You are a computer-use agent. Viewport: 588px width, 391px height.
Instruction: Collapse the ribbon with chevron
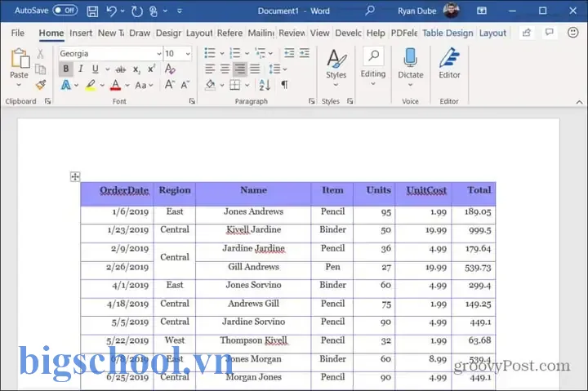coord(579,102)
